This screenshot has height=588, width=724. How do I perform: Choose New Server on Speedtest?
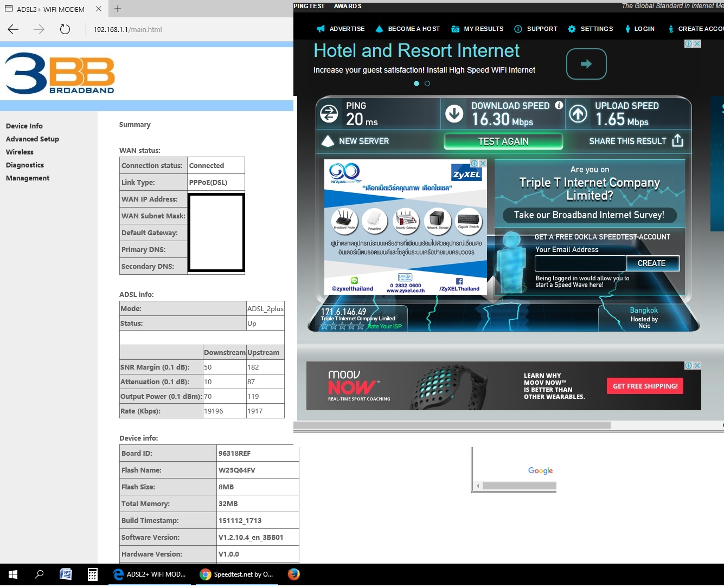click(364, 141)
